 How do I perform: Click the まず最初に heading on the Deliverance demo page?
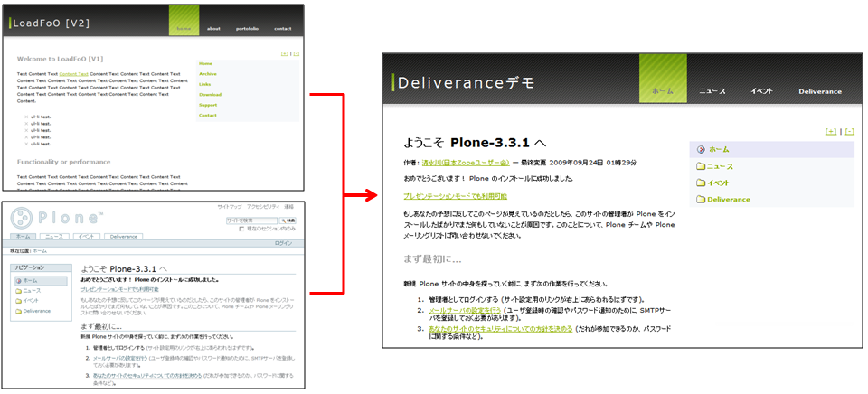tap(432, 258)
